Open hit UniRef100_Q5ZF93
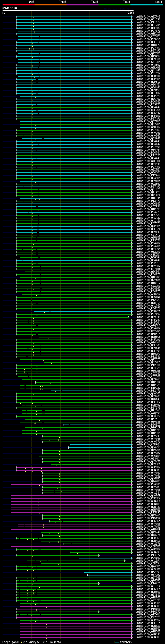 coord(148,572)
